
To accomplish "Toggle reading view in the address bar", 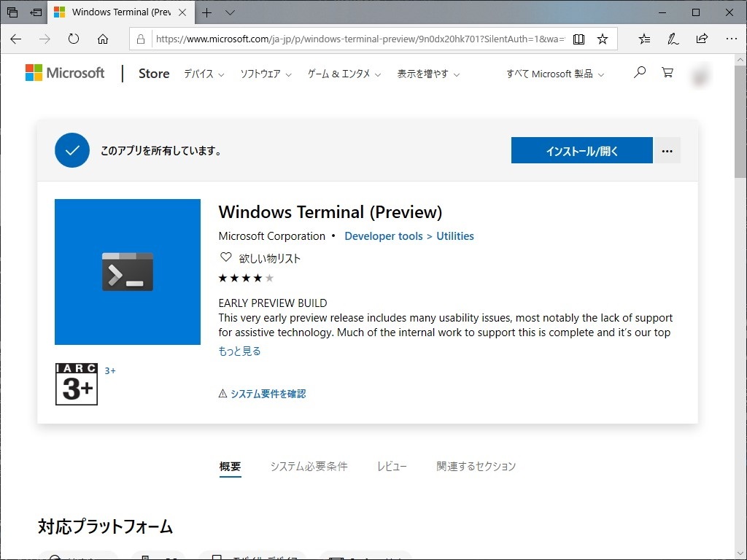I will (578, 39).
